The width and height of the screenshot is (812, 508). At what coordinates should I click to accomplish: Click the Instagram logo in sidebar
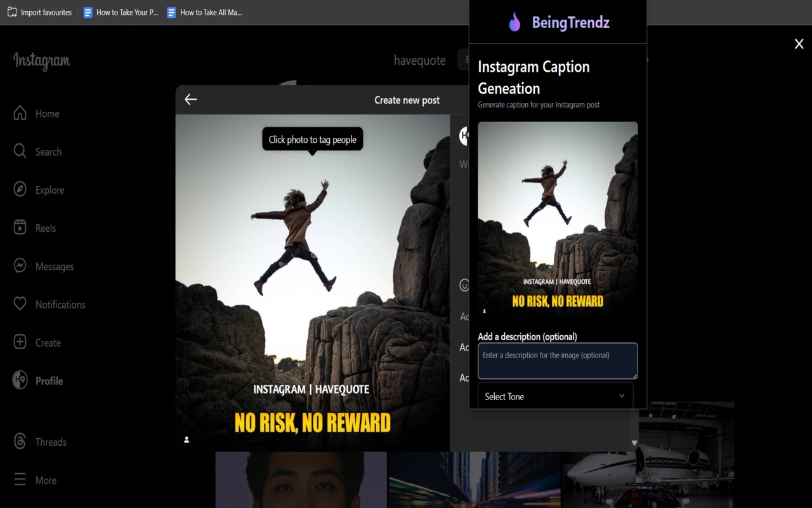pos(42,61)
